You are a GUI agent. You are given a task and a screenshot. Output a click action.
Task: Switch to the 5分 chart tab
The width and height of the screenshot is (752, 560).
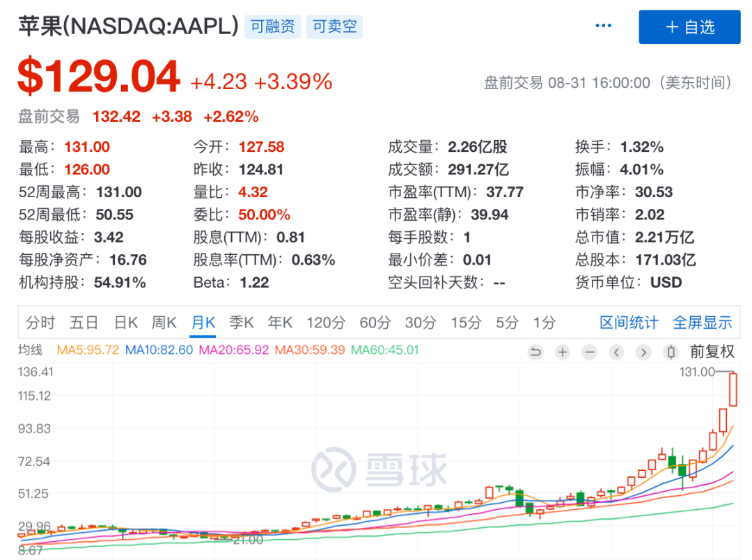pyautogui.click(x=507, y=322)
